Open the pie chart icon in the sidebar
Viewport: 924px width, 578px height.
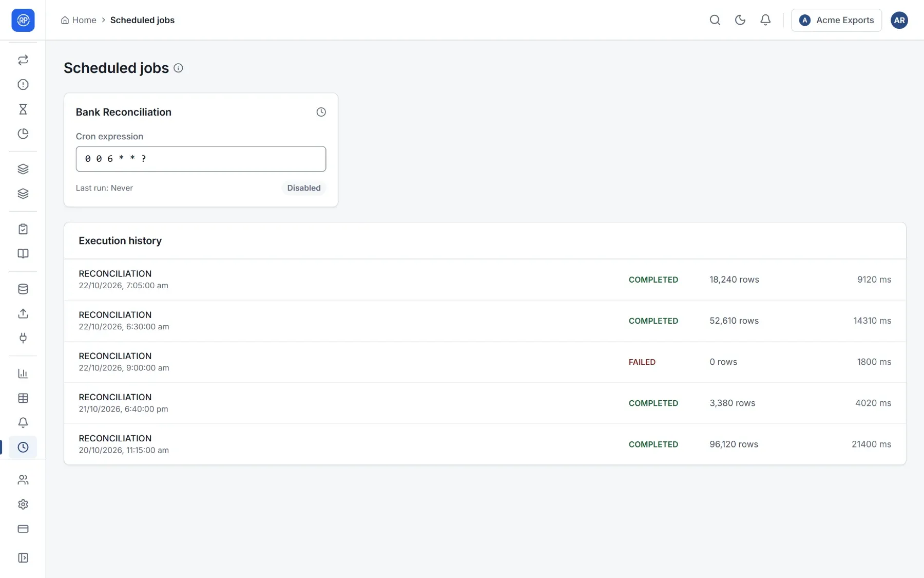[23, 134]
